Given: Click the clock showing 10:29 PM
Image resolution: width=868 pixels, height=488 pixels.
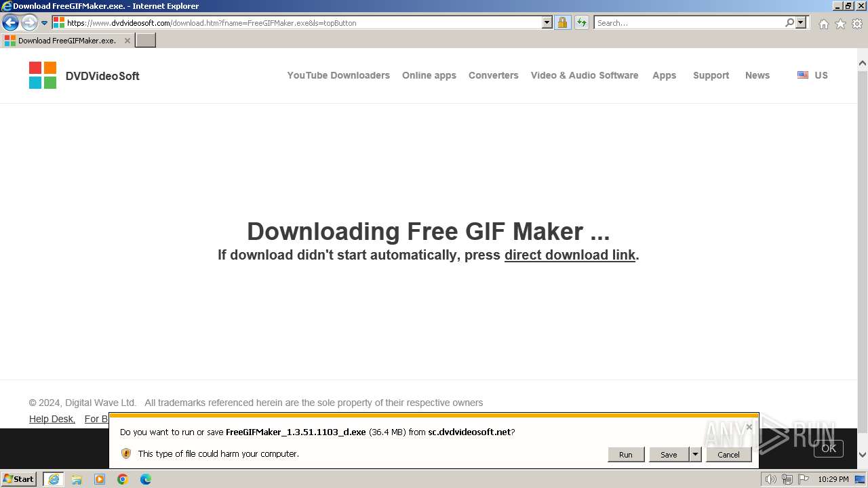Looking at the screenshot, I should (x=833, y=479).
